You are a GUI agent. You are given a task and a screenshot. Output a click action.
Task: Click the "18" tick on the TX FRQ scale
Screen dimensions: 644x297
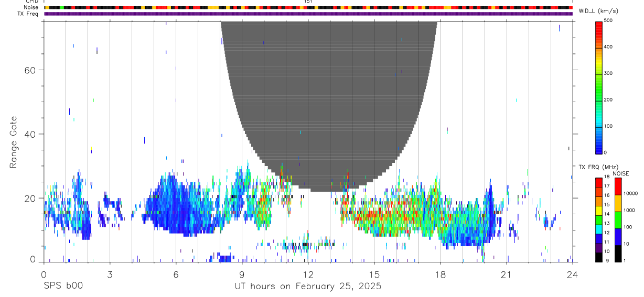coord(606,177)
